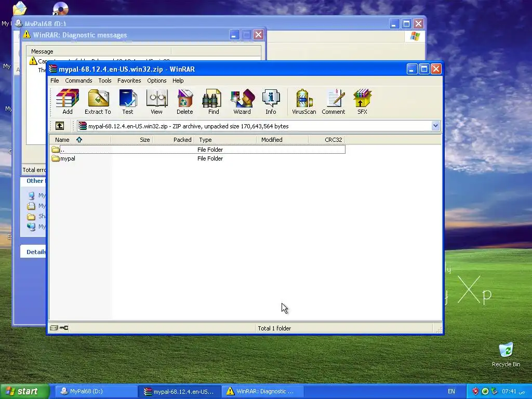Show archive Info
This screenshot has height=399, width=532.
(x=271, y=101)
